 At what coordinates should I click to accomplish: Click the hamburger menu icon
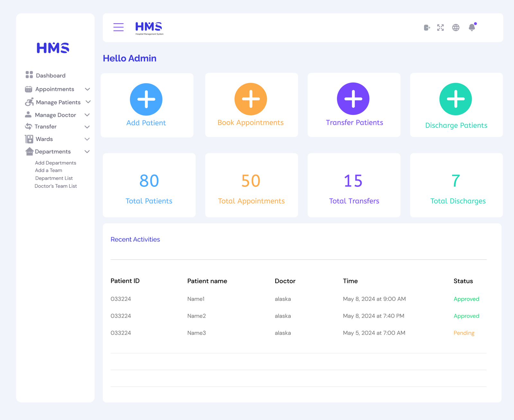[118, 27]
